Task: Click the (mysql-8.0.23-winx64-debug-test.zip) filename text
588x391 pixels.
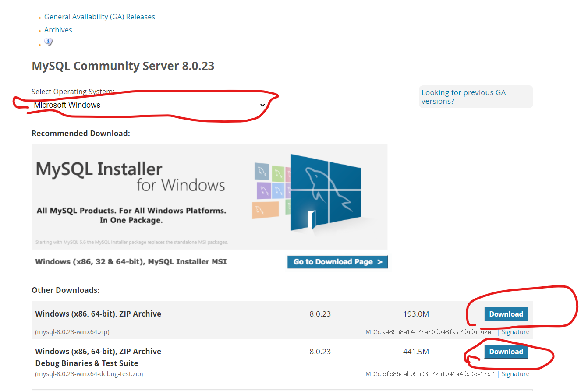Action: (89, 374)
